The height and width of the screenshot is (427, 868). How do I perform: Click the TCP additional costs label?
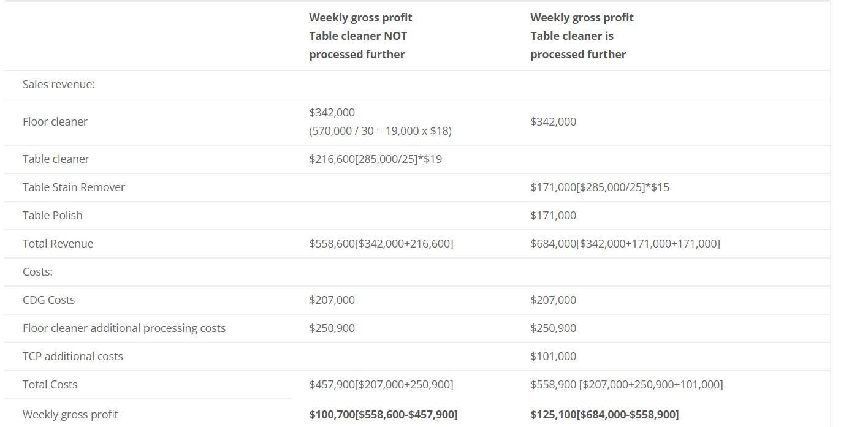[x=73, y=357]
